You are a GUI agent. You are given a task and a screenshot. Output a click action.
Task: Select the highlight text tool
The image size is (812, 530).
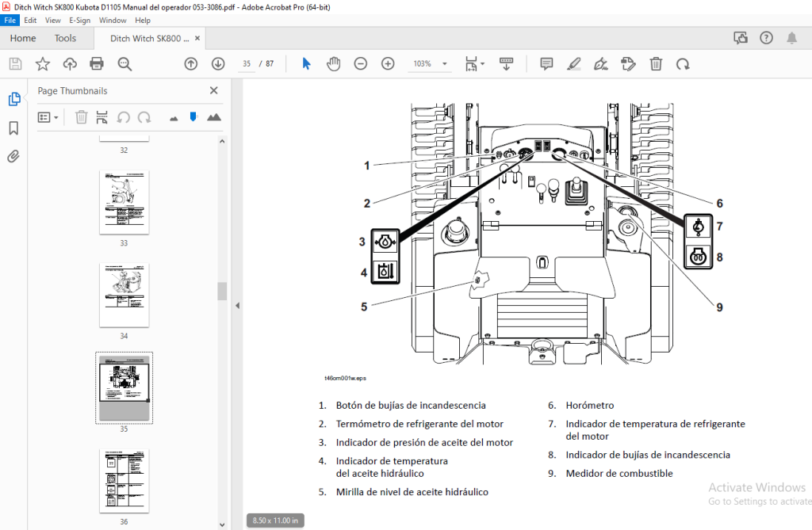tap(574, 63)
